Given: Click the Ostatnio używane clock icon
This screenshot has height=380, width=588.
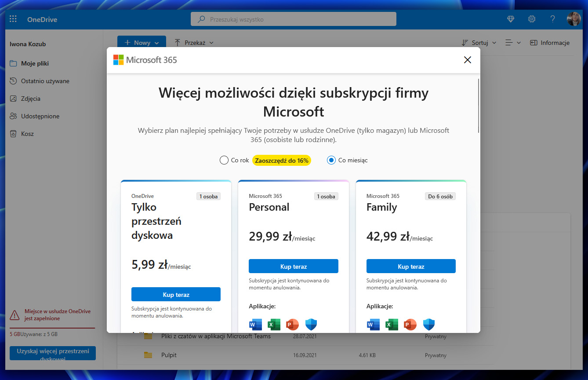Looking at the screenshot, I should tap(13, 81).
